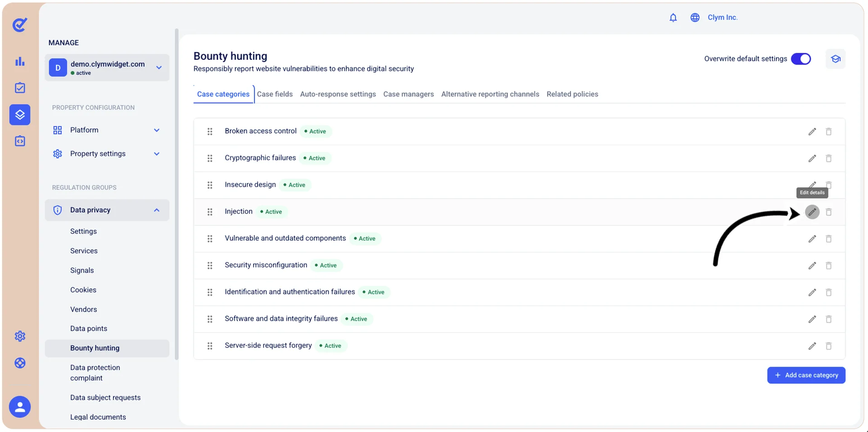
Task: Select Data protection complaint menu item
Action: [x=95, y=373]
